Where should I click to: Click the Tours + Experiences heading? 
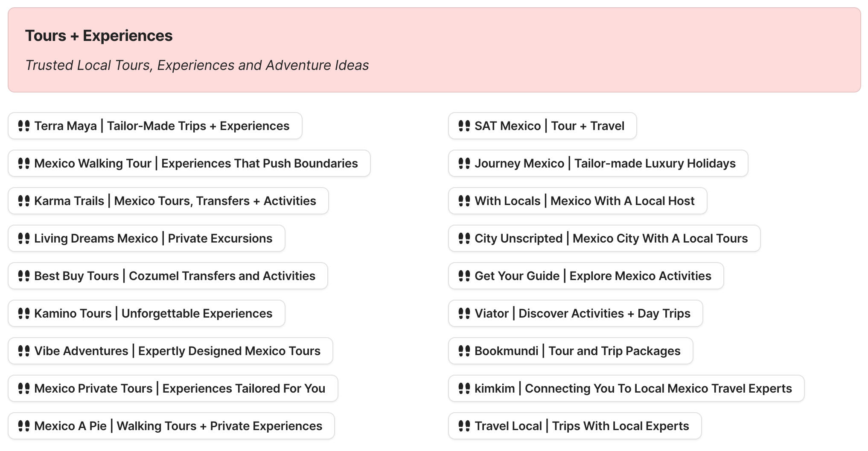click(99, 36)
